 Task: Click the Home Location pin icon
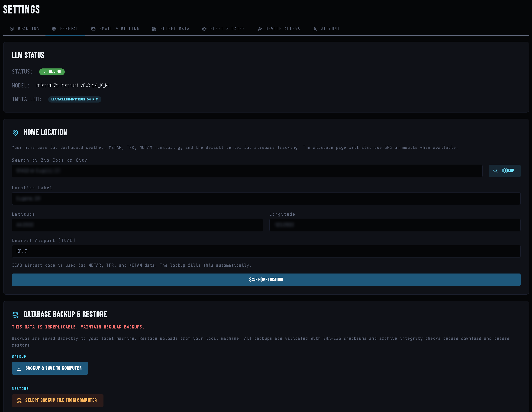tap(15, 133)
